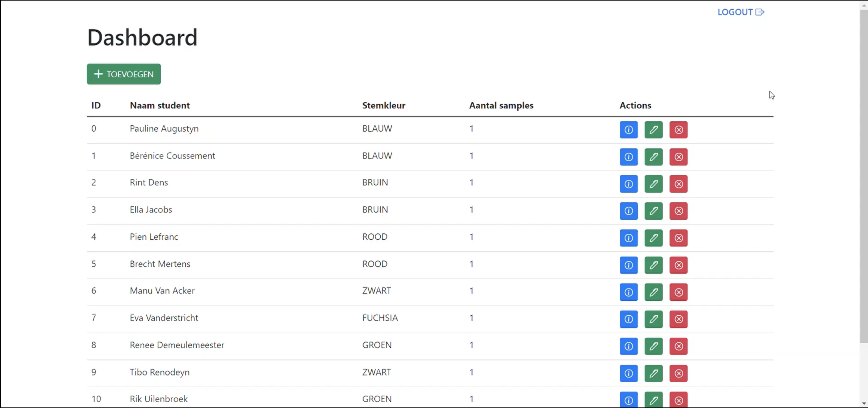Edit Manu Van Acker's row

click(x=653, y=292)
